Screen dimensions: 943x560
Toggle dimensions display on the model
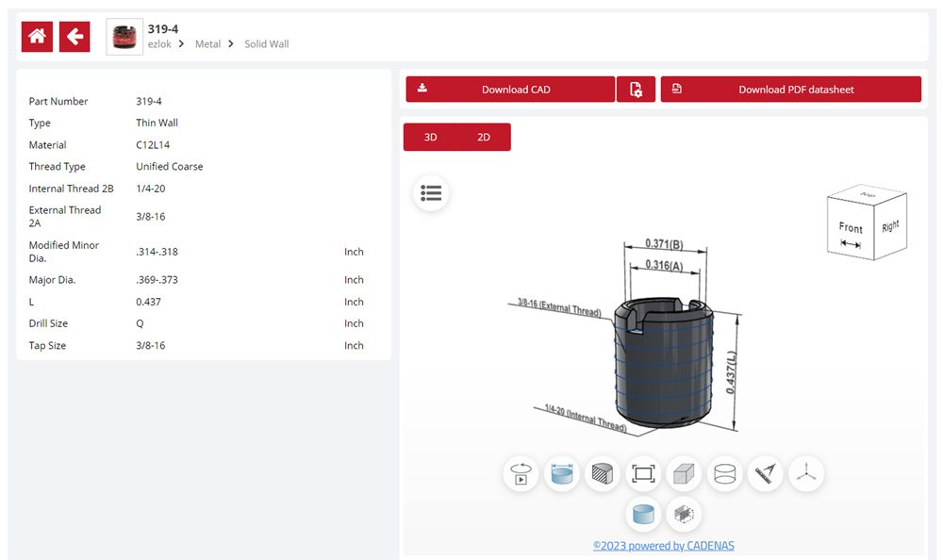(563, 473)
